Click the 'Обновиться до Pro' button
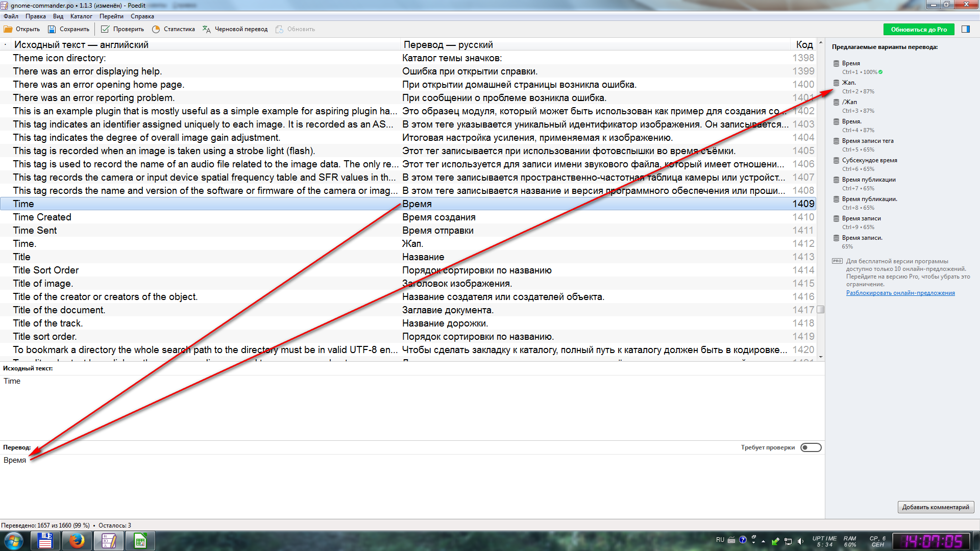Viewport: 980px width, 551px height. pyautogui.click(x=919, y=29)
